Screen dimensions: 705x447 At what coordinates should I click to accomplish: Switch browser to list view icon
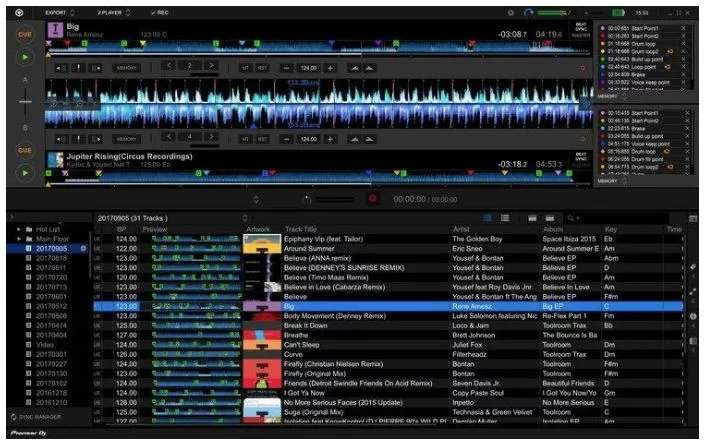505,218
